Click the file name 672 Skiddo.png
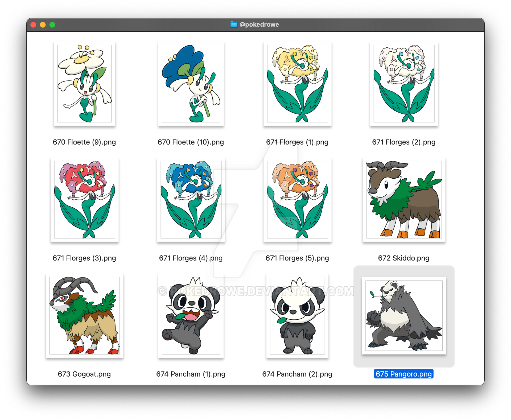 point(404,258)
